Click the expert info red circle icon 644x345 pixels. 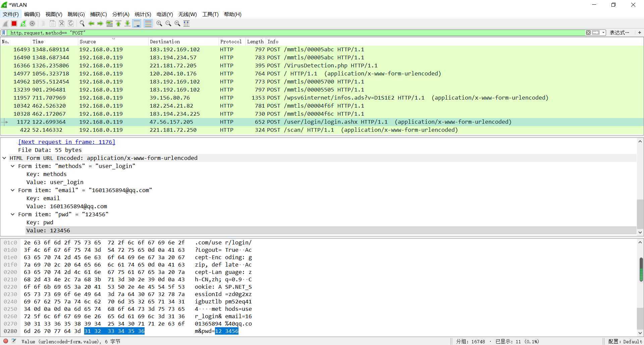pyautogui.click(x=6, y=341)
